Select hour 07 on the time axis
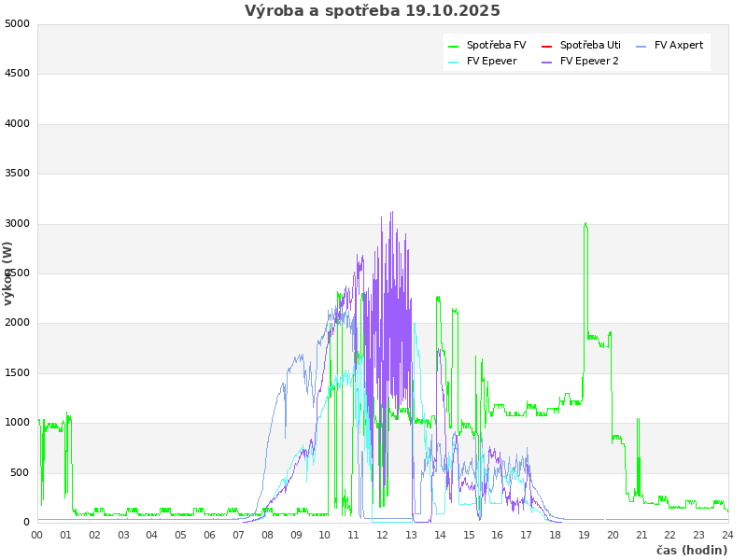Image resolution: width=747 pixels, height=560 pixels. (x=238, y=536)
